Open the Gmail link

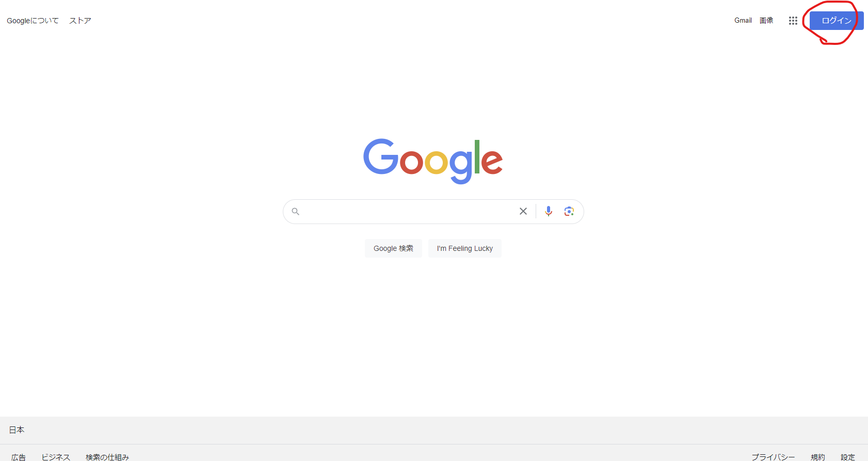click(x=743, y=21)
